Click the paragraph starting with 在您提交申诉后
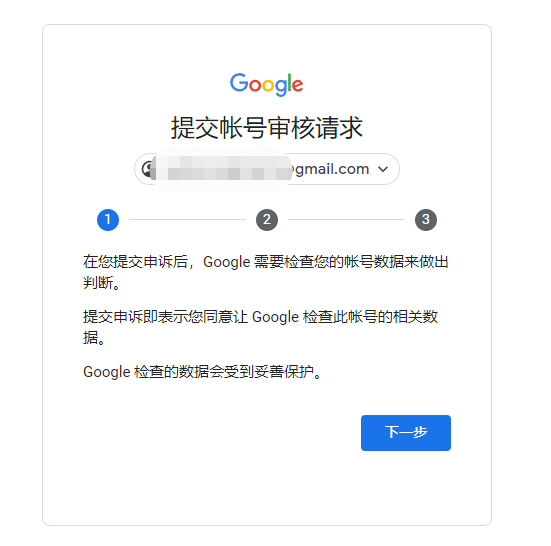 tap(266, 272)
